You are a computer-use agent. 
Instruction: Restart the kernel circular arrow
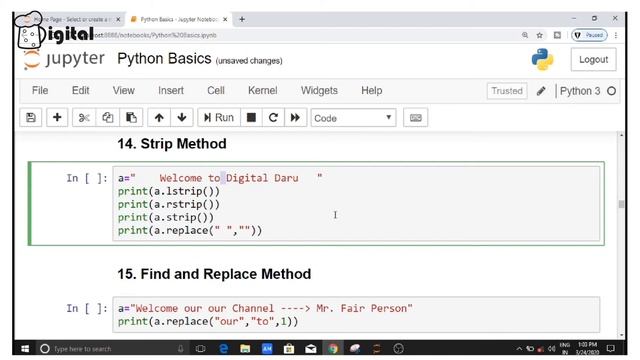point(273,118)
